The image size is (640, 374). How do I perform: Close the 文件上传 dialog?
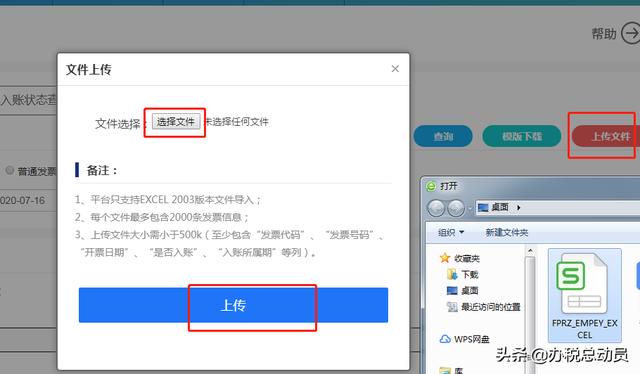395,69
